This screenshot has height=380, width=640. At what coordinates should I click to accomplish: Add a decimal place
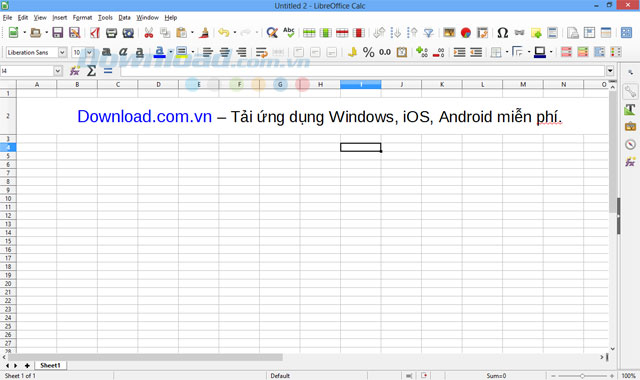click(x=422, y=52)
